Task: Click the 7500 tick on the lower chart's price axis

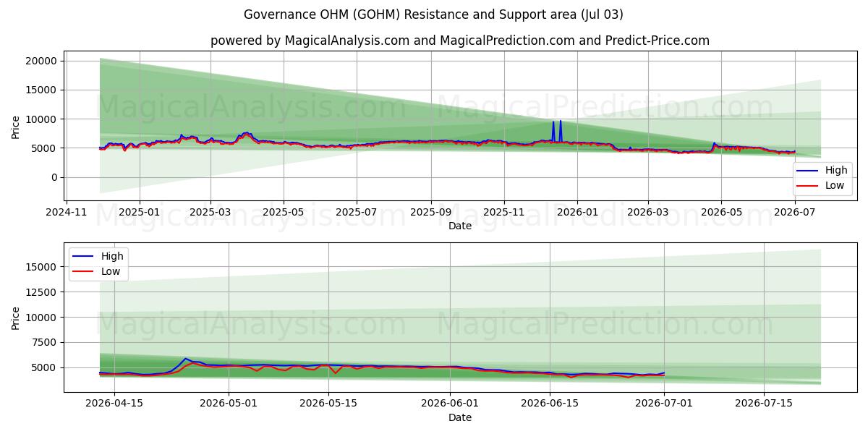Action: (x=45, y=342)
